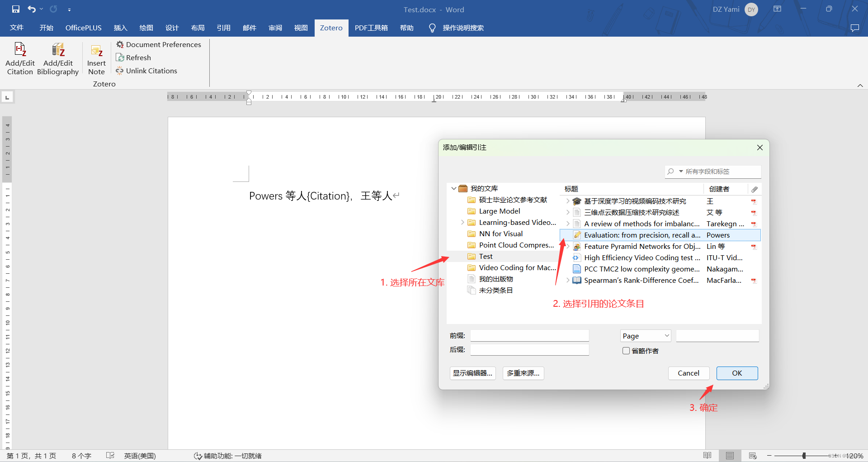Open the Quick Access Toolbar customize dropdown
Image resolution: width=868 pixels, height=462 pixels.
(69, 10)
